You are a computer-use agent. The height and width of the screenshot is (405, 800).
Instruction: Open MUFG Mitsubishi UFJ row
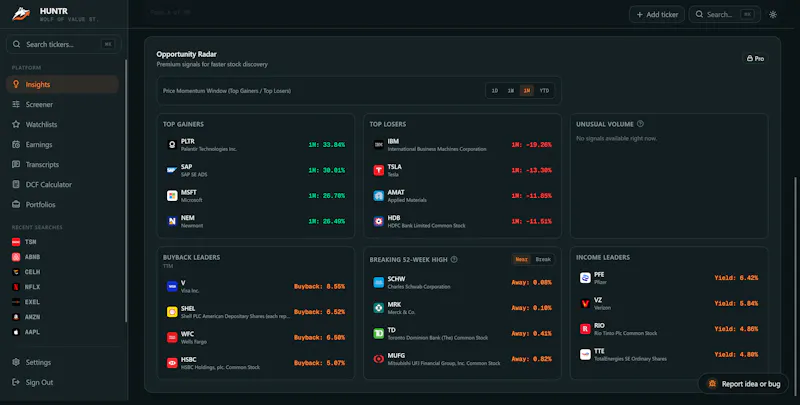(462, 359)
